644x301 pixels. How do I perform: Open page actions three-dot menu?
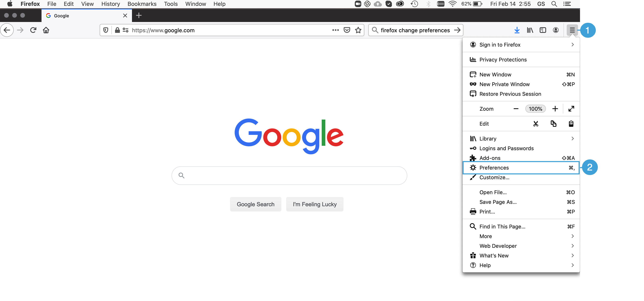[335, 30]
